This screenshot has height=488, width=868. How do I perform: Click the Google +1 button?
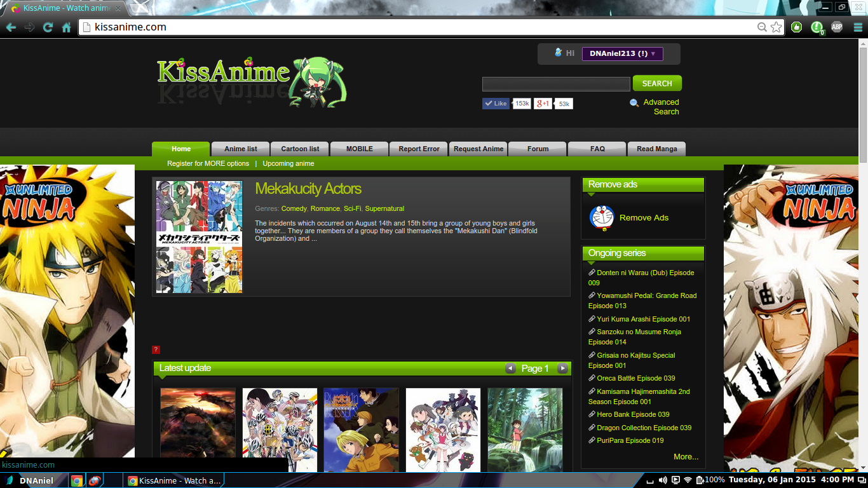(x=543, y=104)
